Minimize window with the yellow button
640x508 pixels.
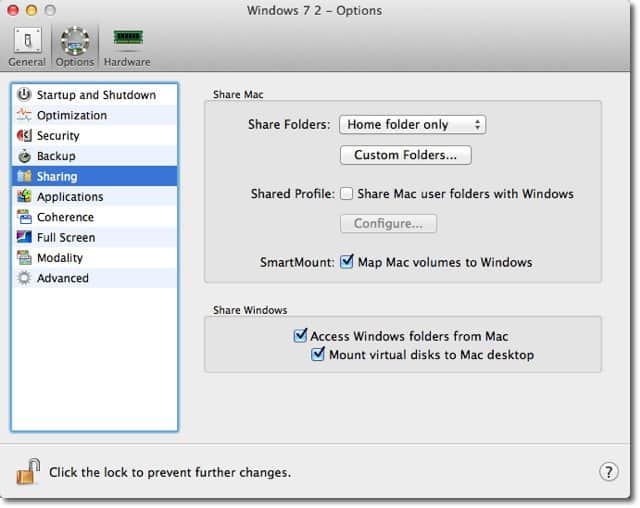[x=31, y=10]
